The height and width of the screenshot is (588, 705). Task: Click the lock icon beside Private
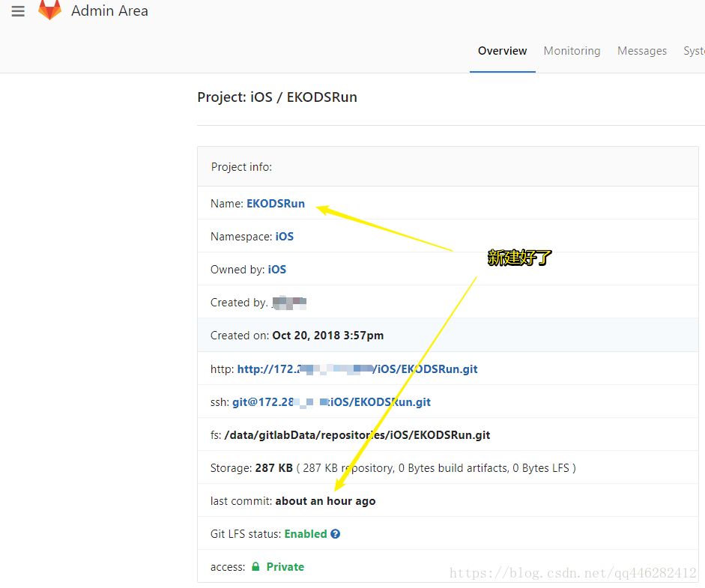point(255,566)
